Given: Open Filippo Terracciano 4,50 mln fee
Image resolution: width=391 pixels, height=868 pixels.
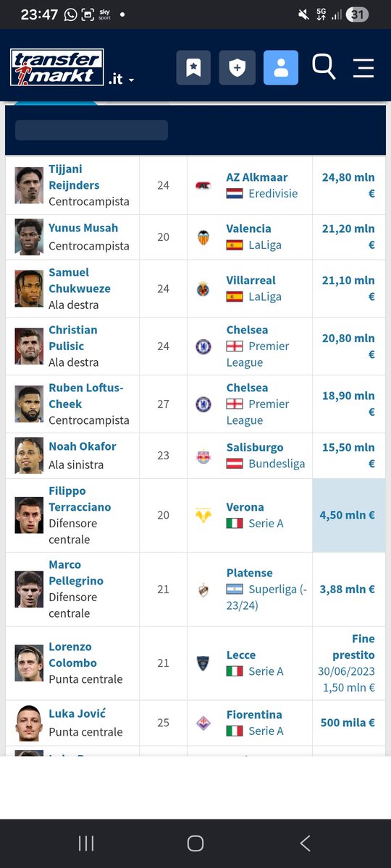Looking at the screenshot, I should coord(348,516).
